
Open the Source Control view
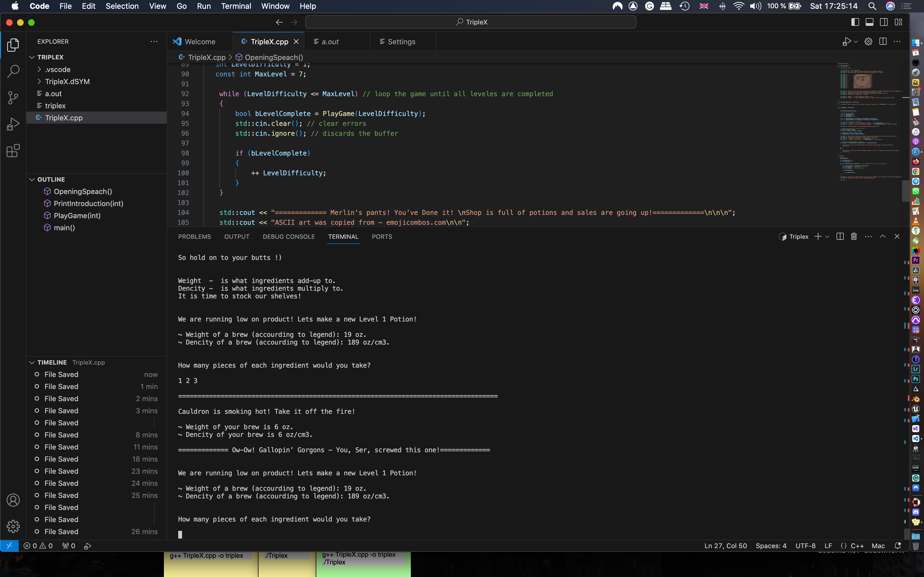(13, 98)
